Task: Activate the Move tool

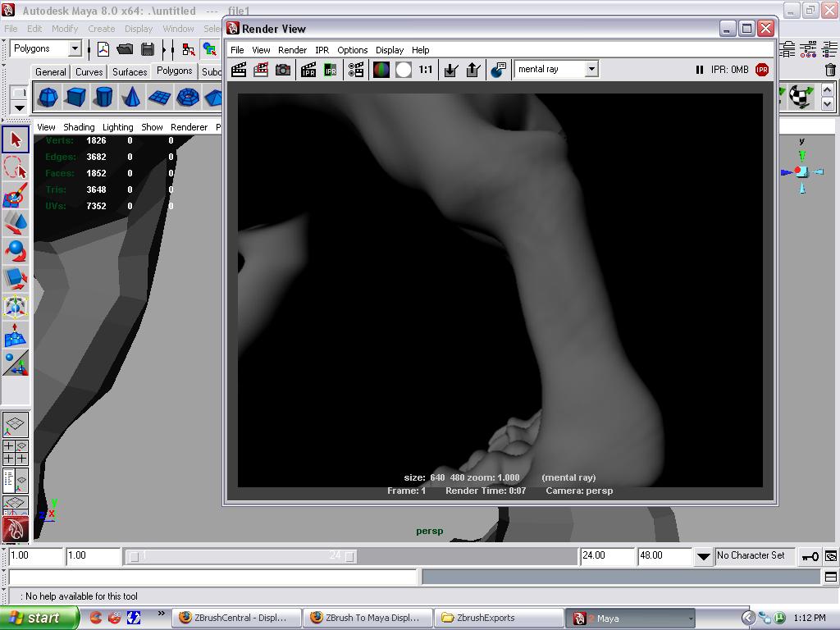Action: (15, 223)
